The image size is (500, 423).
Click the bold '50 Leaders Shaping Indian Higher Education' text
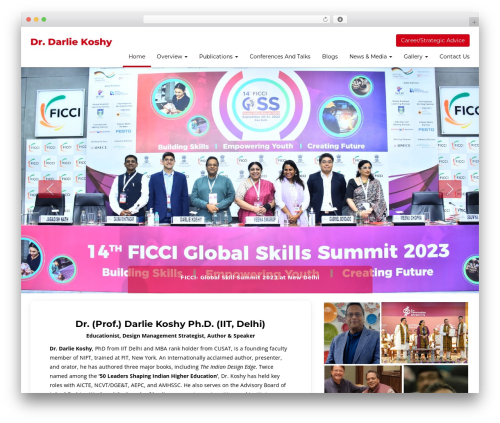[x=158, y=376]
